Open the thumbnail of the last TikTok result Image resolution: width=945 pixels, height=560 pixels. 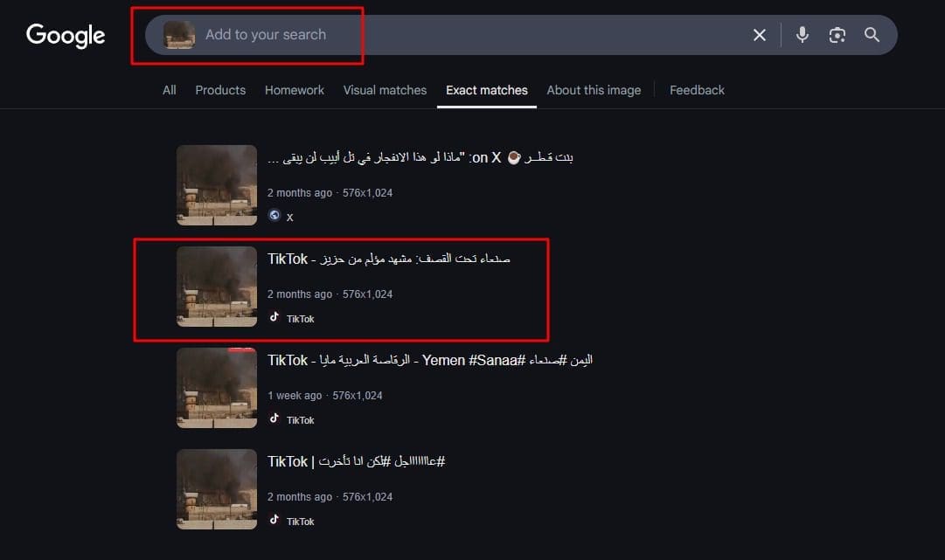click(217, 489)
